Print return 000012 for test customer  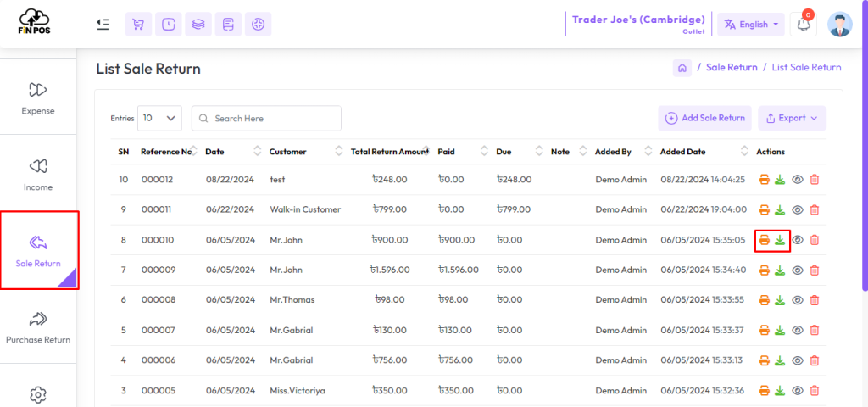click(x=765, y=180)
